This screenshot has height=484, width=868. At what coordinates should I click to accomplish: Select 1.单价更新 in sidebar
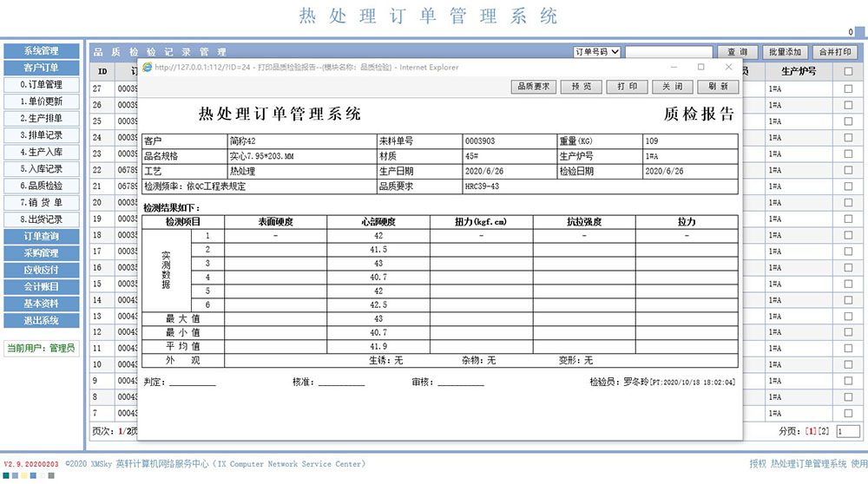42,101
